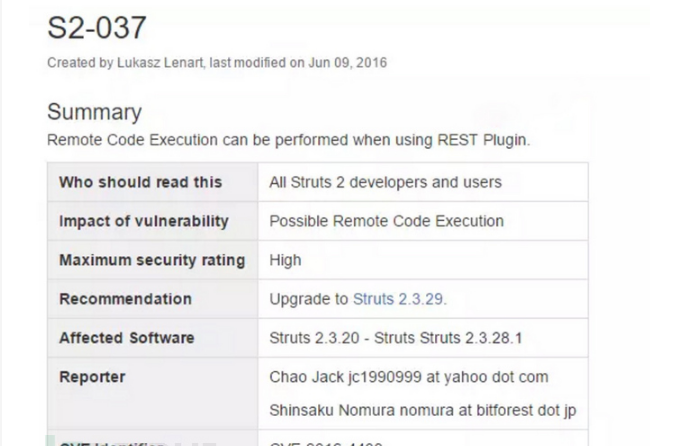Select the Reporter header cell

(152, 394)
